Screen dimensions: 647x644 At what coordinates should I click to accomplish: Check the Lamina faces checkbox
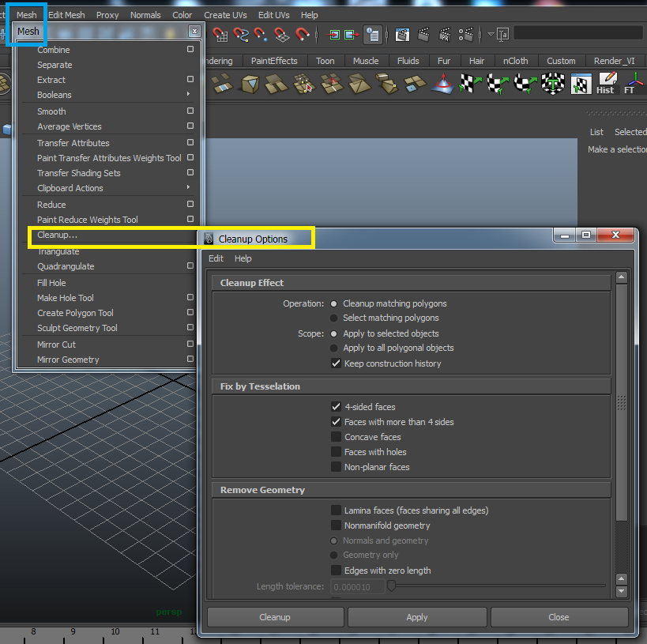coord(336,510)
